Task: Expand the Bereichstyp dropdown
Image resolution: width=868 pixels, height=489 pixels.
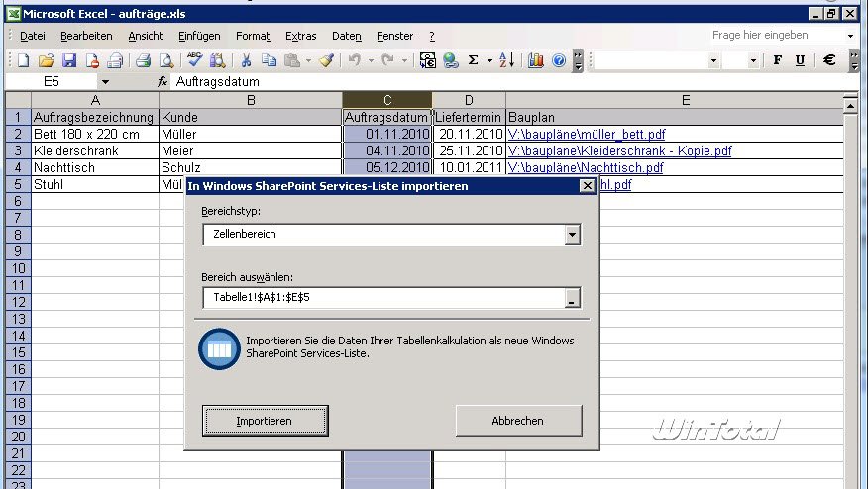Action: [572, 234]
